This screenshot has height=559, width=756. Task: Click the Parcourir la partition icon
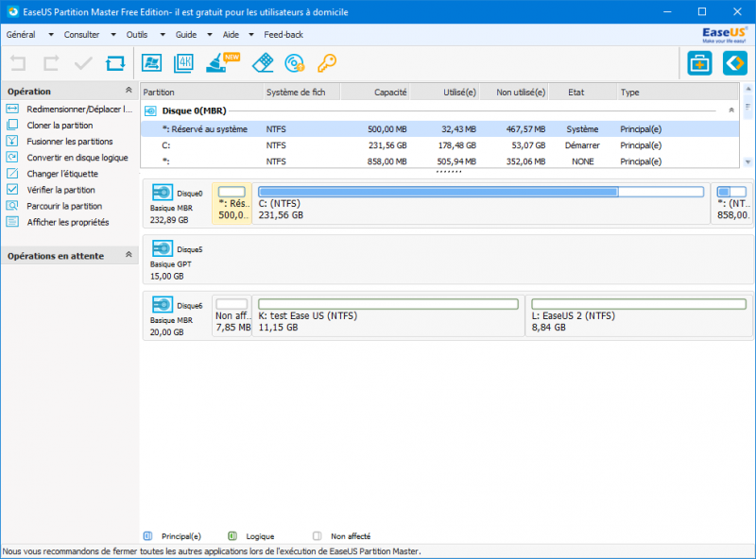(x=12, y=206)
